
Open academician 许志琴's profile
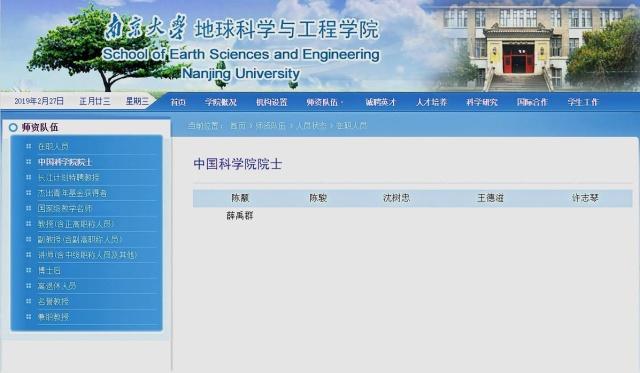tap(585, 198)
